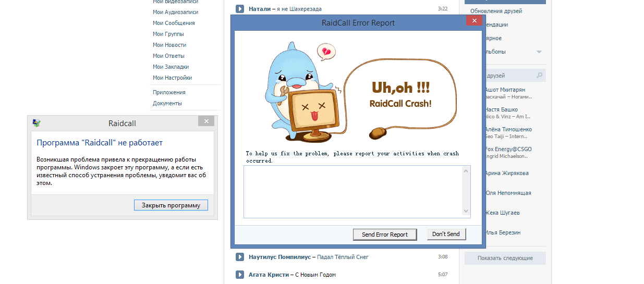
Task: Click scroll down arrow in error report textbox
Action: pos(466,211)
